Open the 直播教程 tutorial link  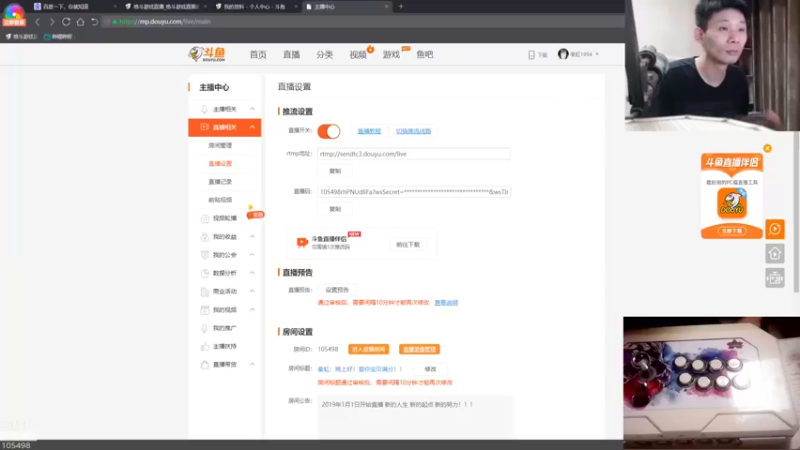[x=369, y=131]
